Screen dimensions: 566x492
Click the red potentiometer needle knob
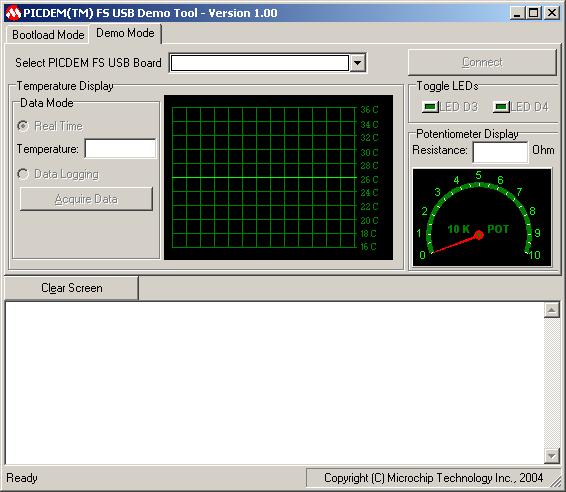pyautogui.click(x=479, y=235)
